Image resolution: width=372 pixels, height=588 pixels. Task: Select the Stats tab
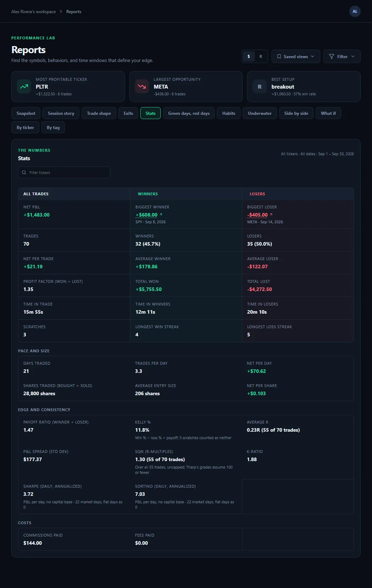[151, 113]
